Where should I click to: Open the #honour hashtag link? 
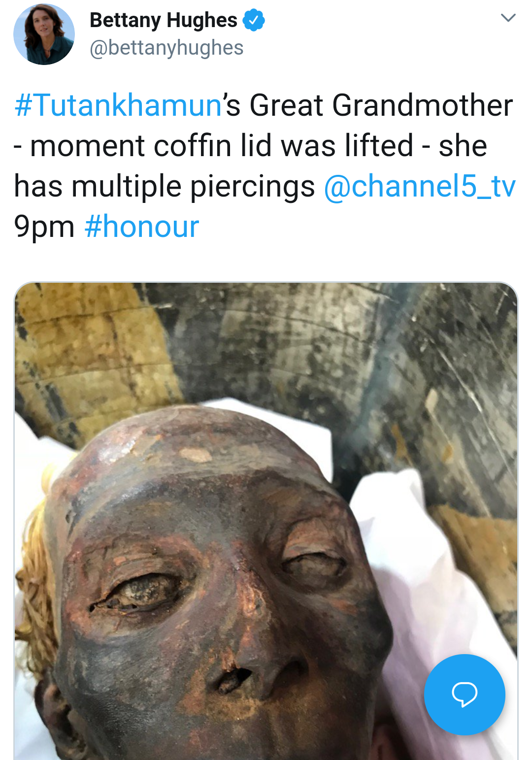[x=142, y=227]
